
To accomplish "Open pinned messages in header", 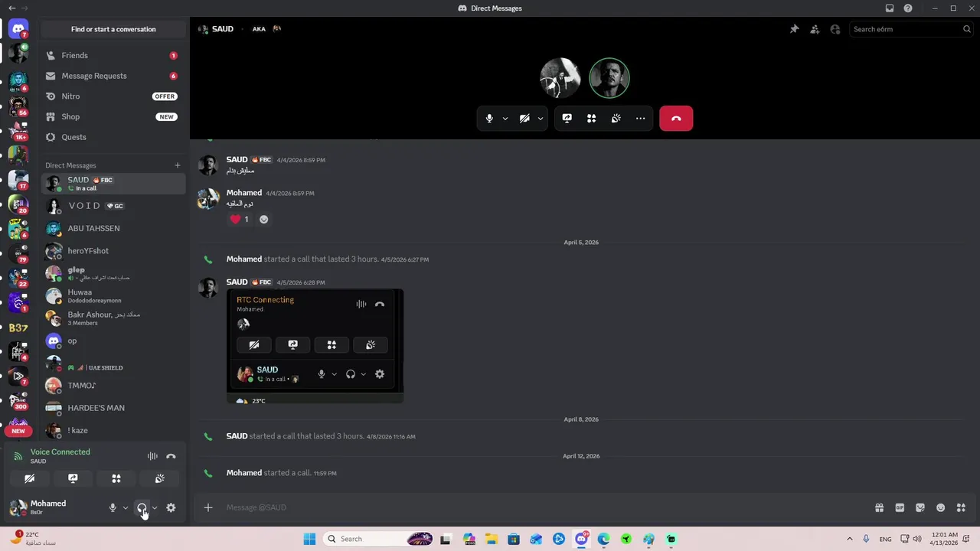I will click(x=794, y=29).
